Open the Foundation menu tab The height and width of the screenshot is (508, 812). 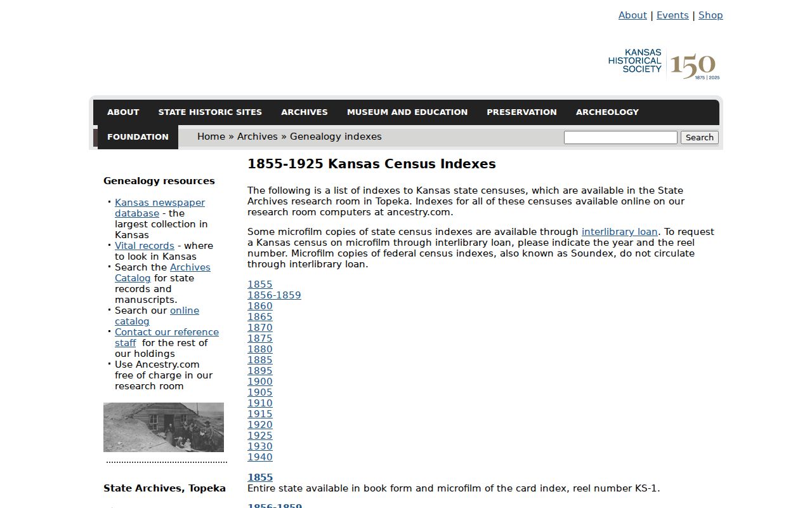138,137
